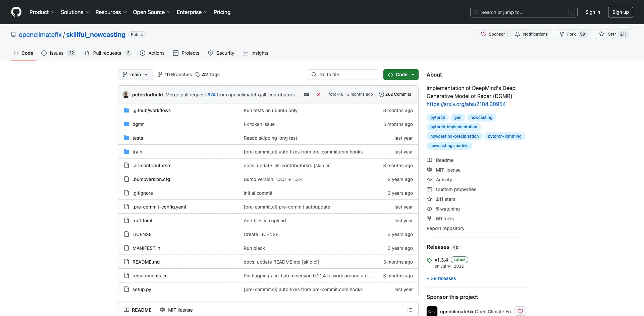
Task: Open .pre-commit-config.yaml file
Action: tap(159, 207)
